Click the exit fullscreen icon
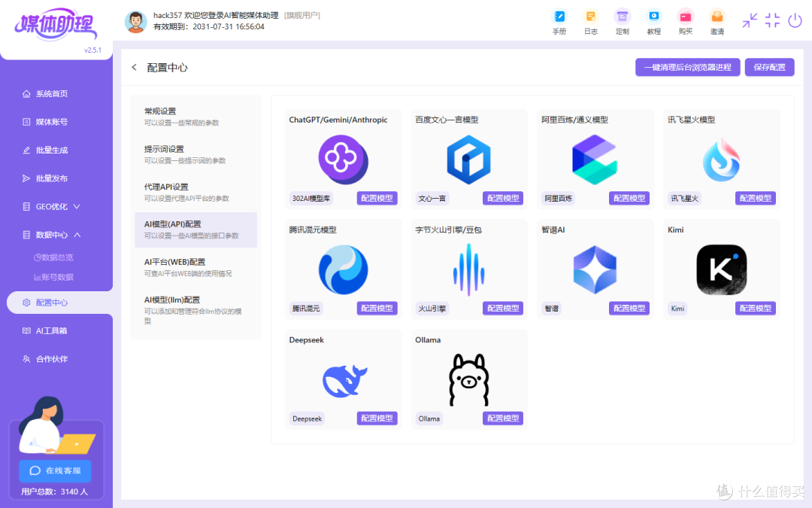This screenshot has height=508, width=812. pos(772,20)
